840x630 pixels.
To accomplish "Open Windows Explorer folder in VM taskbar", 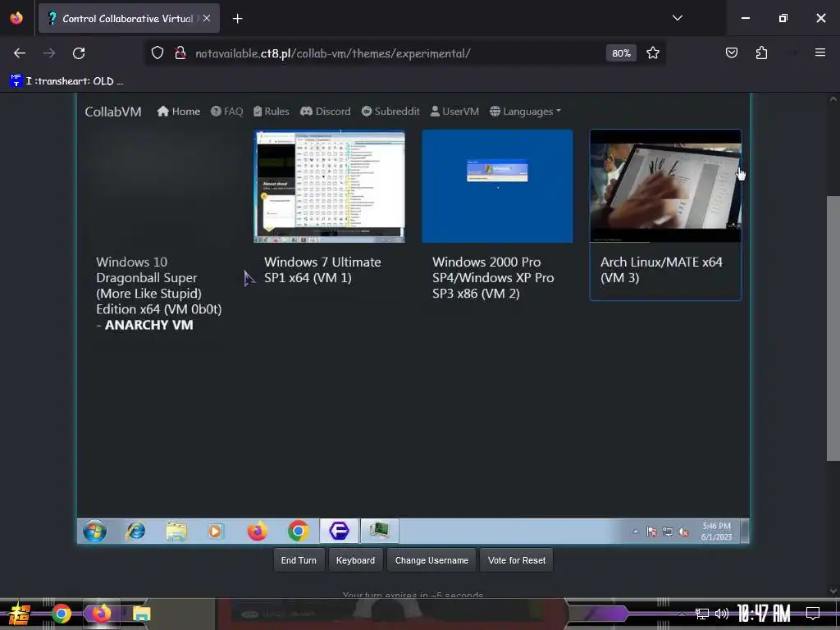I will [x=176, y=531].
